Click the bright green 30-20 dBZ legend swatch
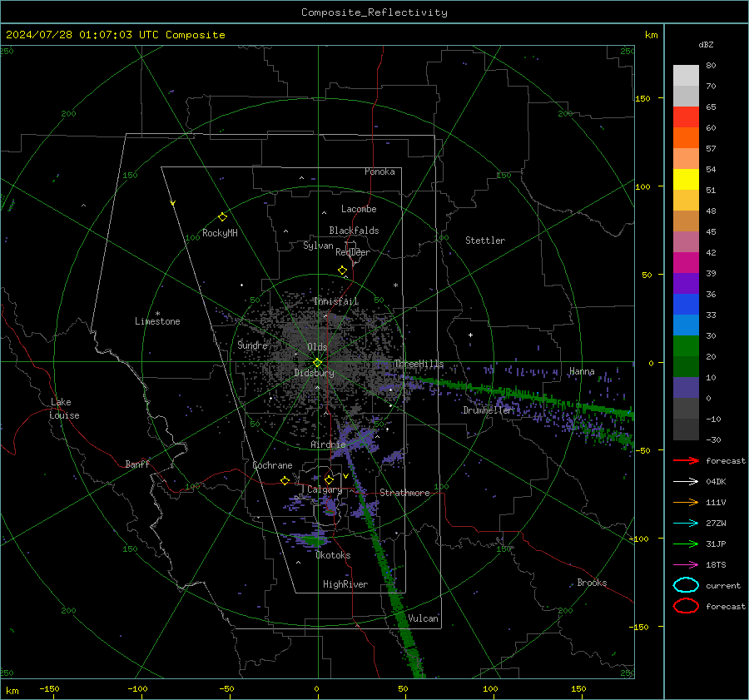This screenshot has width=749, height=700. point(686,346)
